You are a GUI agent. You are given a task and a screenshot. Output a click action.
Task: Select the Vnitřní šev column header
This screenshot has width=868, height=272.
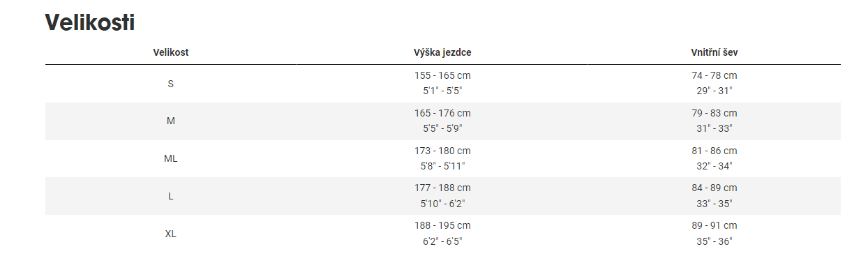coord(714,52)
